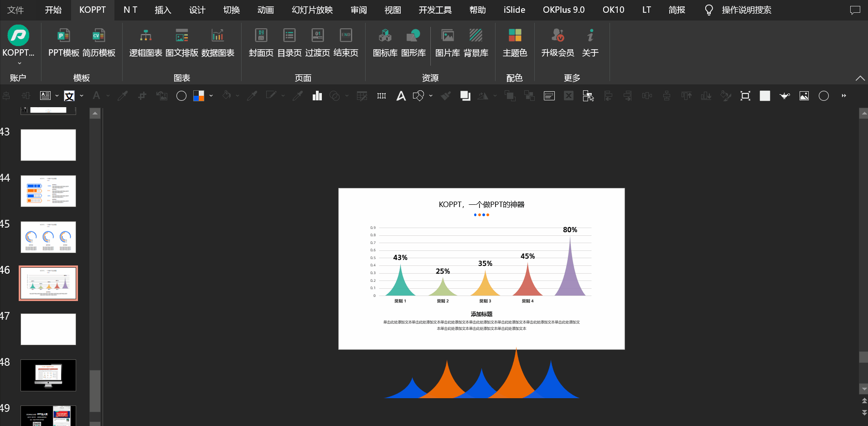Select the oval shape tool in toolbar

pyautogui.click(x=181, y=96)
